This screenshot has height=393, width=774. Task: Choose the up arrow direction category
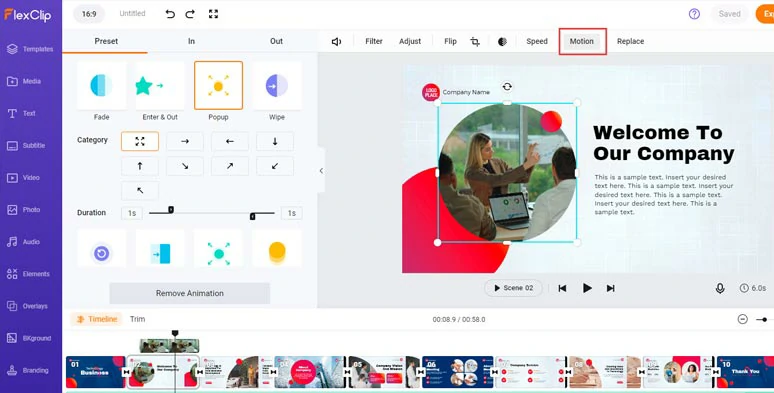(140, 166)
